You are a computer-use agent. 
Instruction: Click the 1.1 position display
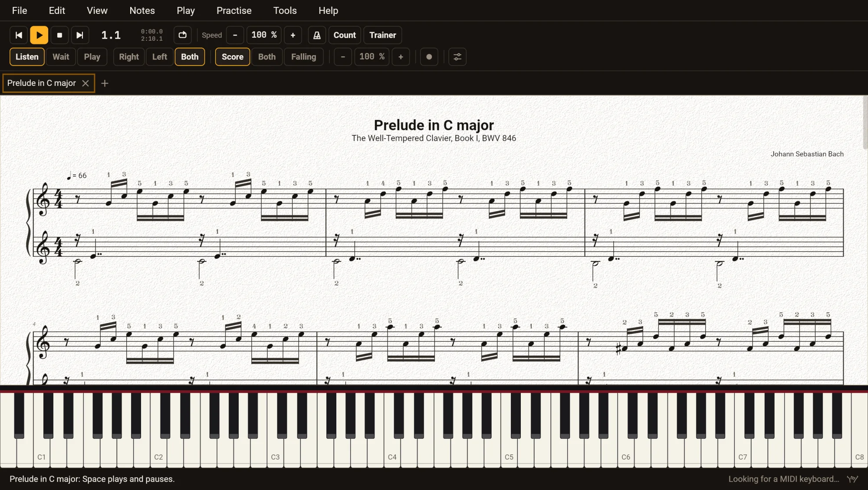[111, 35]
